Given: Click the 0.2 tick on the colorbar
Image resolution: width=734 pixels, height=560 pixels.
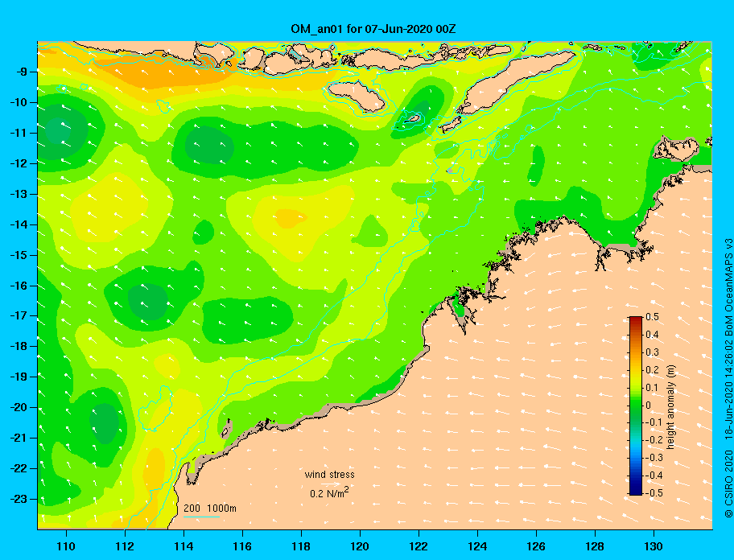Looking at the screenshot, I should (652, 370).
